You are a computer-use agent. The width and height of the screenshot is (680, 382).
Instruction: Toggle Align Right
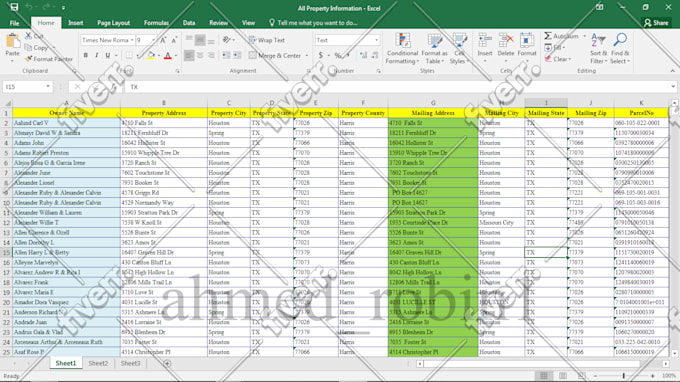[x=211, y=56]
